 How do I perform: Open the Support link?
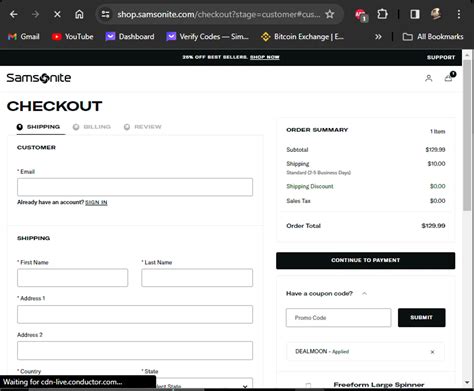coord(441,57)
